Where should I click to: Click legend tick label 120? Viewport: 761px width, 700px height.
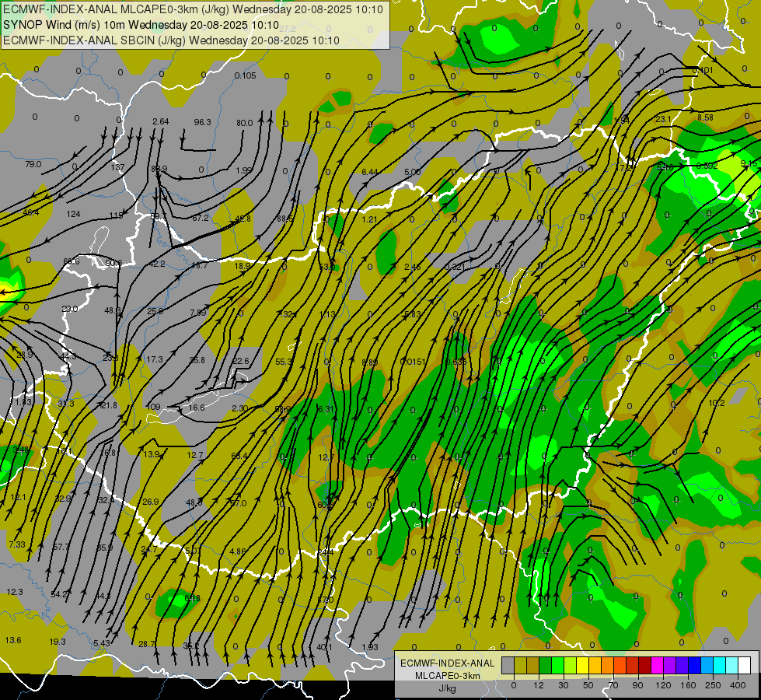663,685
